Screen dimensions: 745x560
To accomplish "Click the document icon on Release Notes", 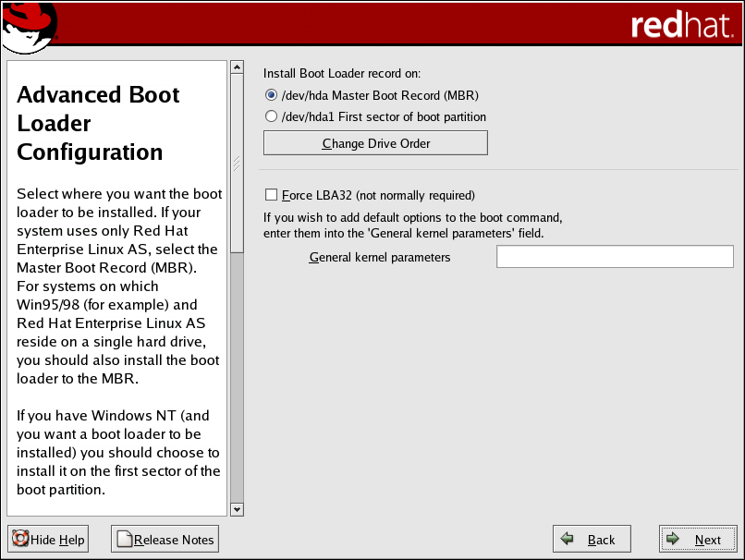I will (124, 540).
